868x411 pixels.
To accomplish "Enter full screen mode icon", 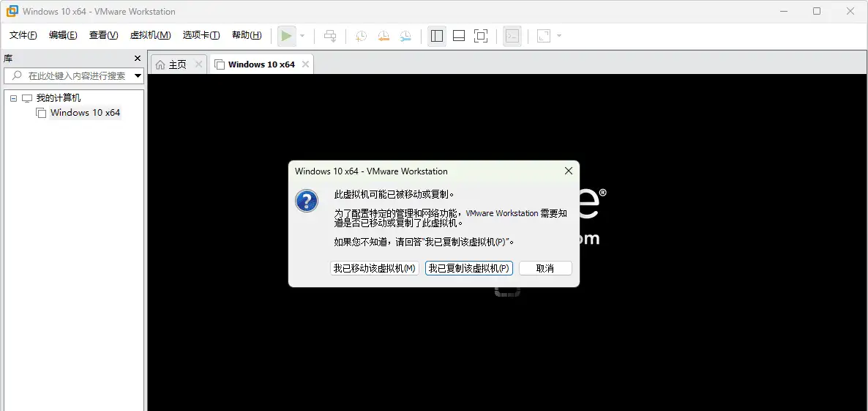I will (x=481, y=36).
